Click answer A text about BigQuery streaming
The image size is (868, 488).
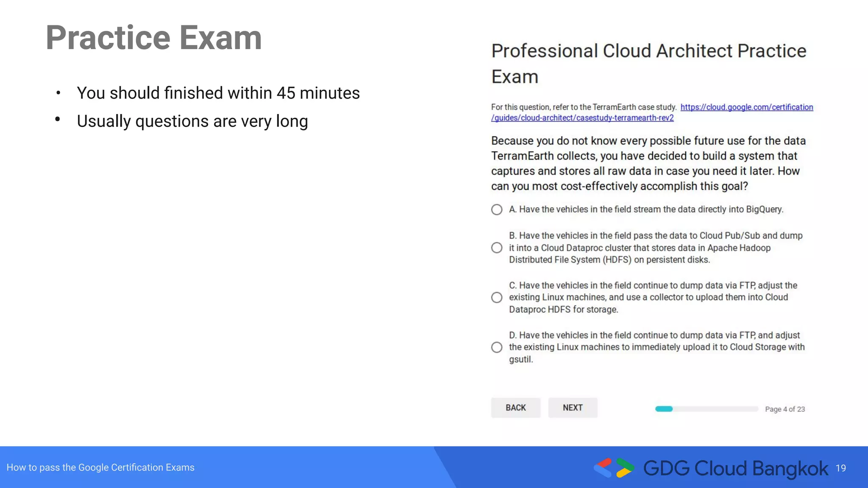pos(646,209)
